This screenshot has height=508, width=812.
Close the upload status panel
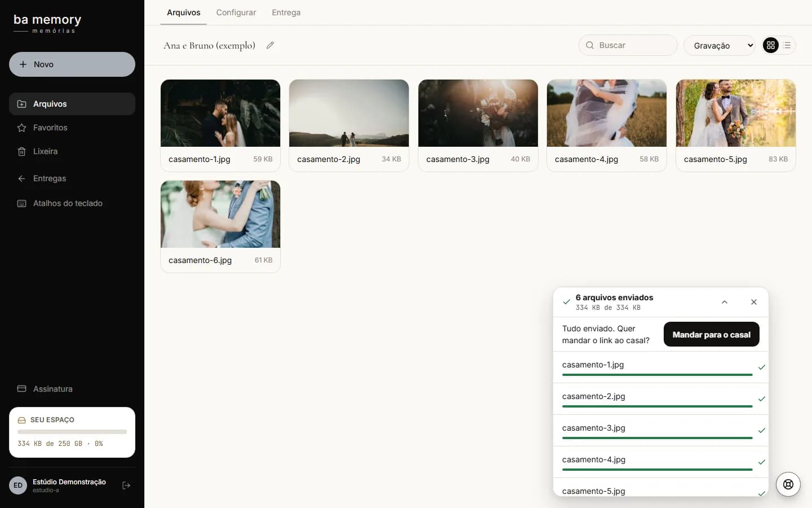point(754,302)
